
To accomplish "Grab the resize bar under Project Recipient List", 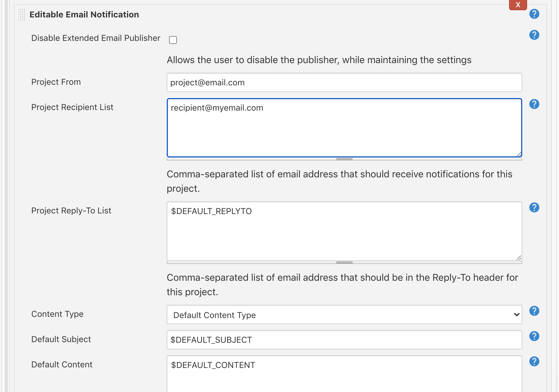I will [344, 159].
